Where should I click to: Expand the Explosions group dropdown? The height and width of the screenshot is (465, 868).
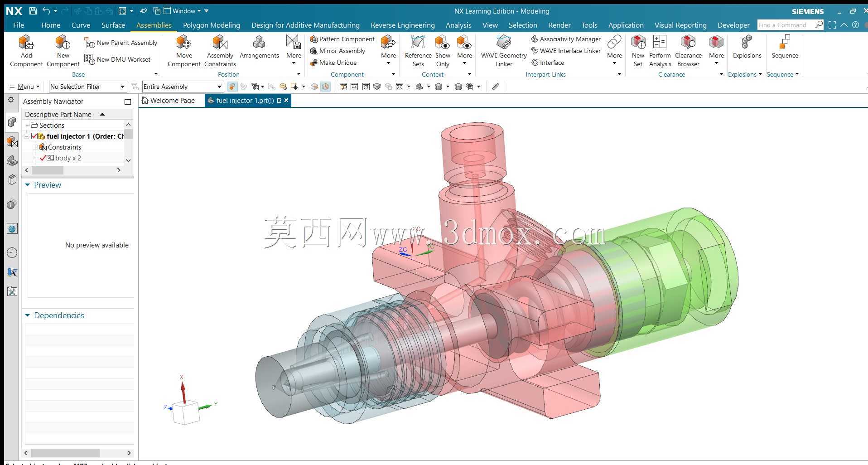(x=760, y=74)
